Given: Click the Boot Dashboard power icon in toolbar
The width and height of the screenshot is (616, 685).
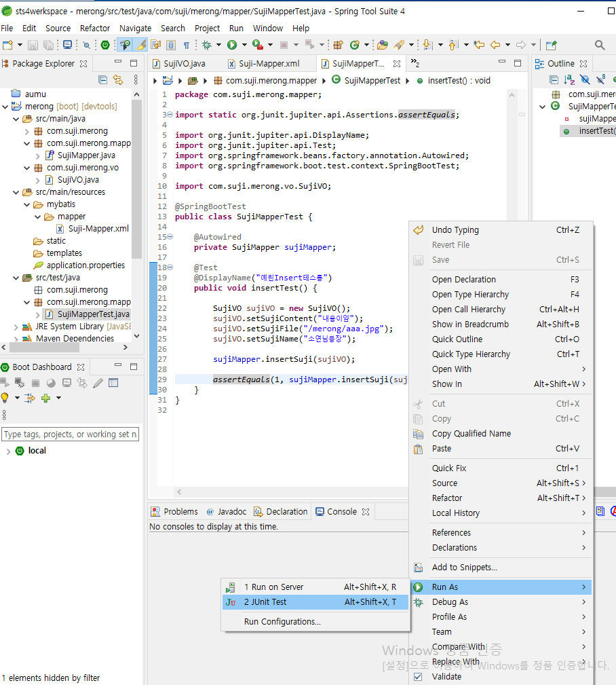Looking at the screenshot, I should pyautogui.click(x=104, y=45).
